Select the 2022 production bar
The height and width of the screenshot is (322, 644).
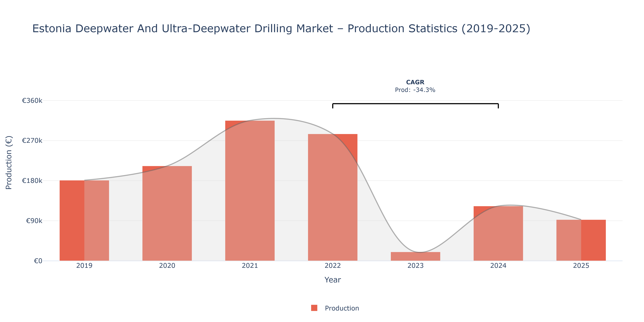332,197
